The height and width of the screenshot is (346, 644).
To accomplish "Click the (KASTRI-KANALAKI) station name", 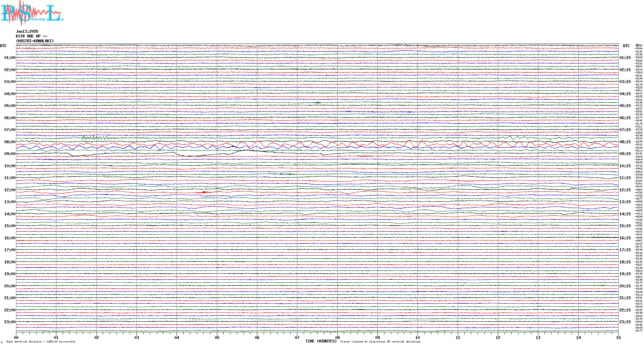I will tap(35, 41).
